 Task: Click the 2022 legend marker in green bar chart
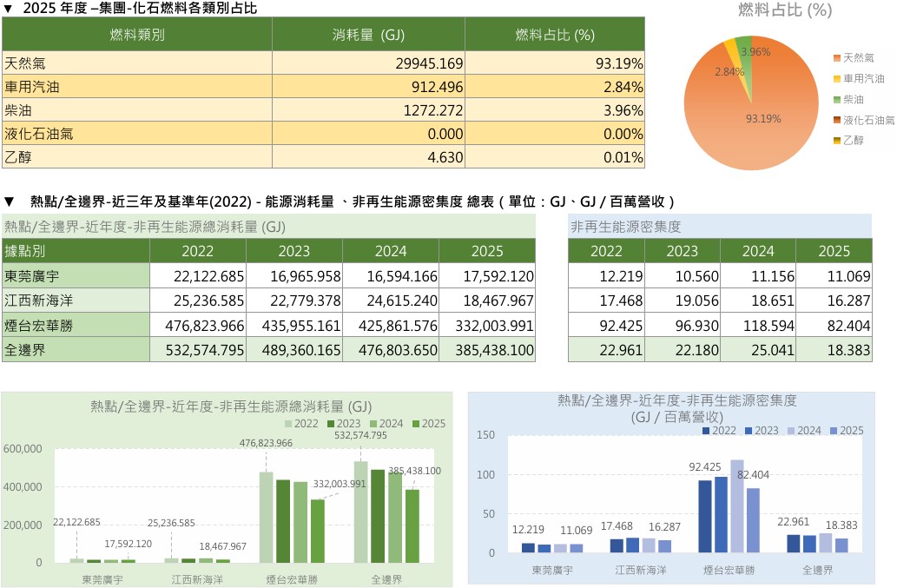[288, 424]
